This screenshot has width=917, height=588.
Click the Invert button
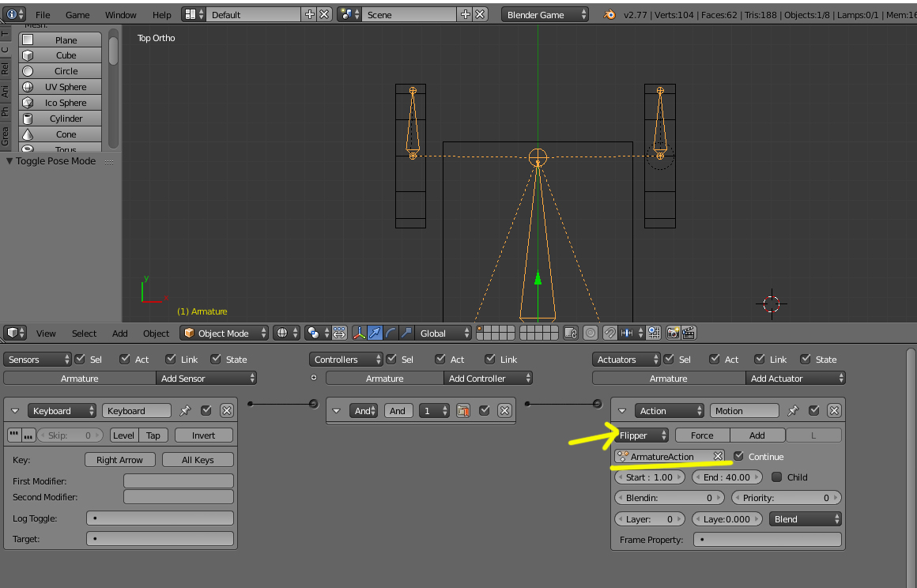[203, 435]
